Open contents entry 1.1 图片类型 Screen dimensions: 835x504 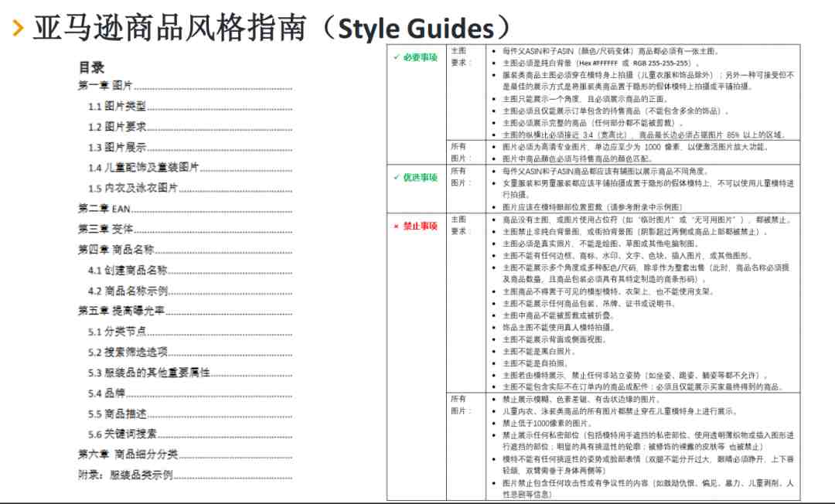[x=190, y=106]
